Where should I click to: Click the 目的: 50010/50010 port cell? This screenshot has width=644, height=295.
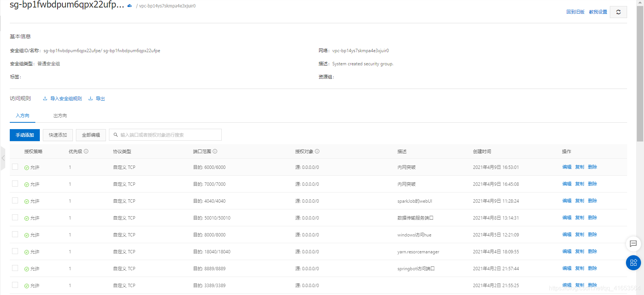(212, 218)
